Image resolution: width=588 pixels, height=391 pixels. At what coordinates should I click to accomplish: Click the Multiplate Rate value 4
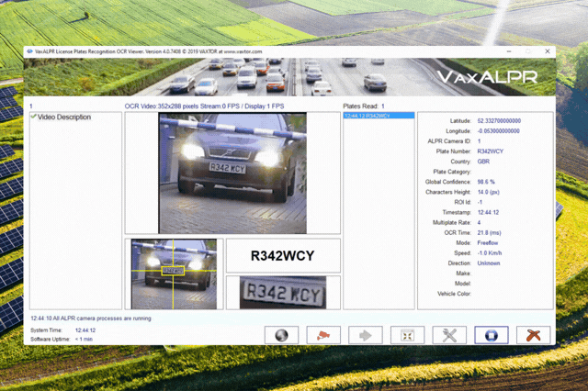click(479, 222)
